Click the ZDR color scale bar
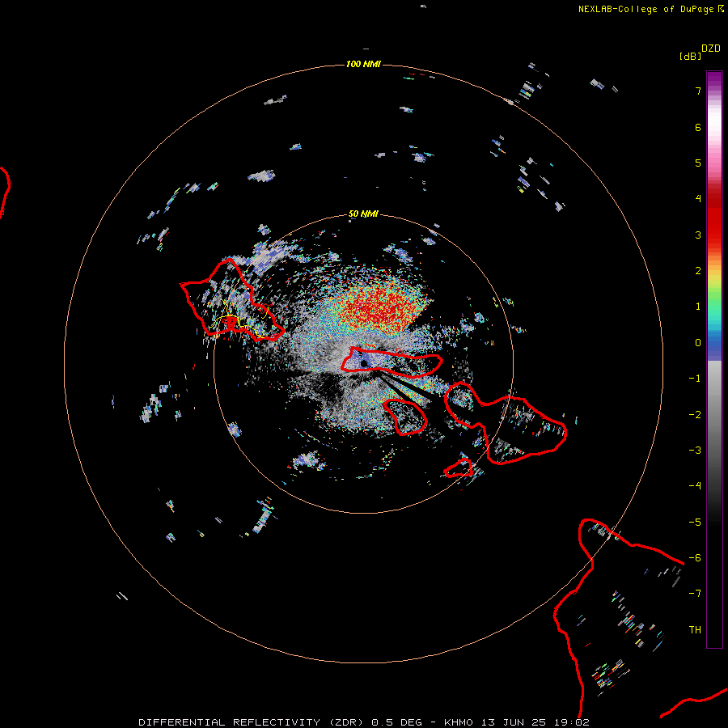This screenshot has width=728, height=728. click(x=714, y=359)
